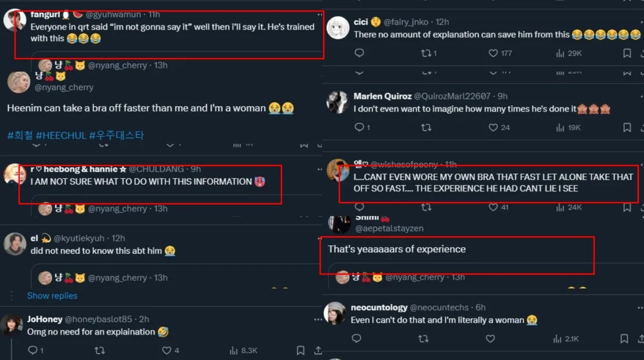Screen dimensions: 644x360
Task: Open the #희철 hashtag link
Action: click(x=19, y=135)
